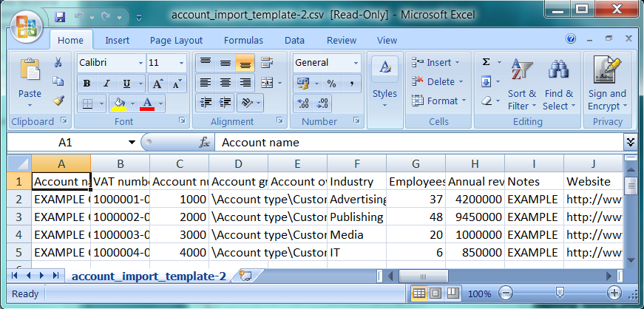Image resolution: width=644 pixels, height=309 pixels.
Task: Go to the Review tab
Action: click(x=342, y=40)
